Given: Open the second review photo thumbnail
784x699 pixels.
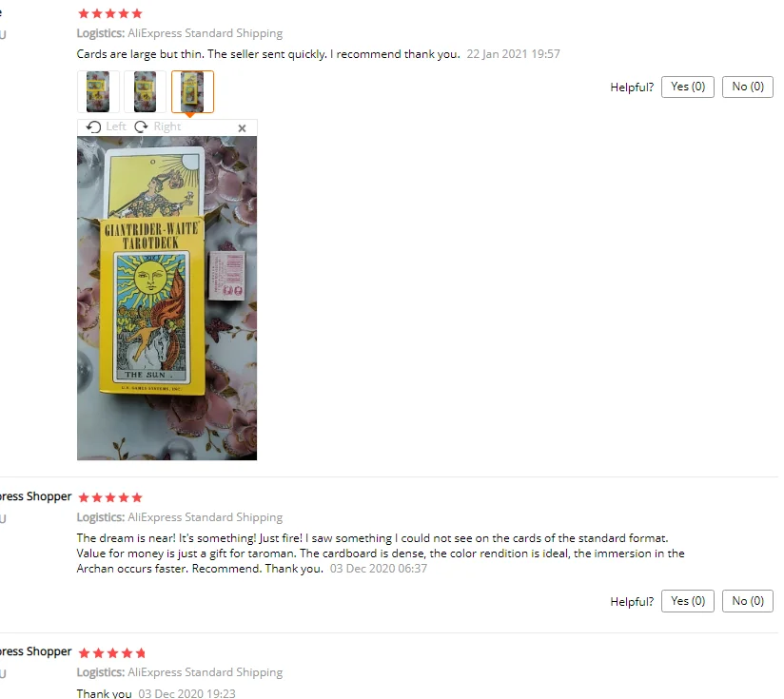Looking at the screenshot, I should coord(145,92).
